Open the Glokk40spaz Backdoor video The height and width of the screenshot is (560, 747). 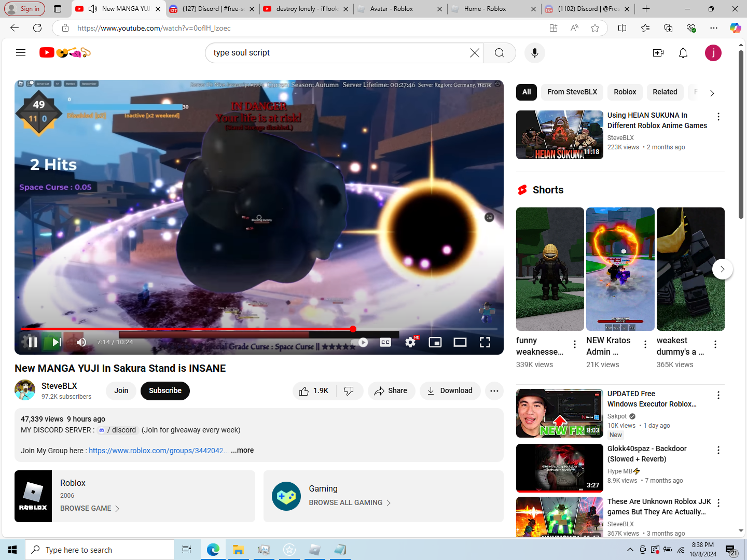tap(560, 468)
